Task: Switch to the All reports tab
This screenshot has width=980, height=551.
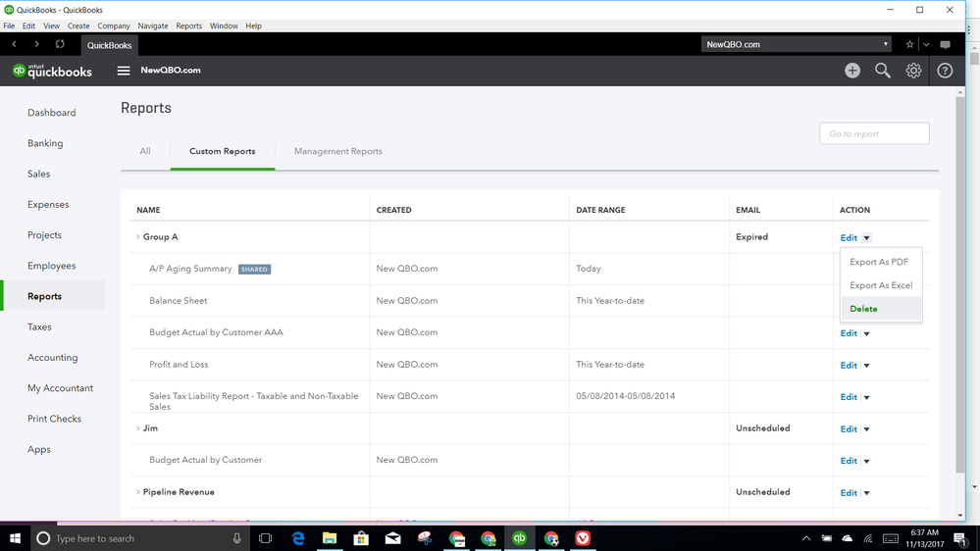Action: (x=145, y=151)
